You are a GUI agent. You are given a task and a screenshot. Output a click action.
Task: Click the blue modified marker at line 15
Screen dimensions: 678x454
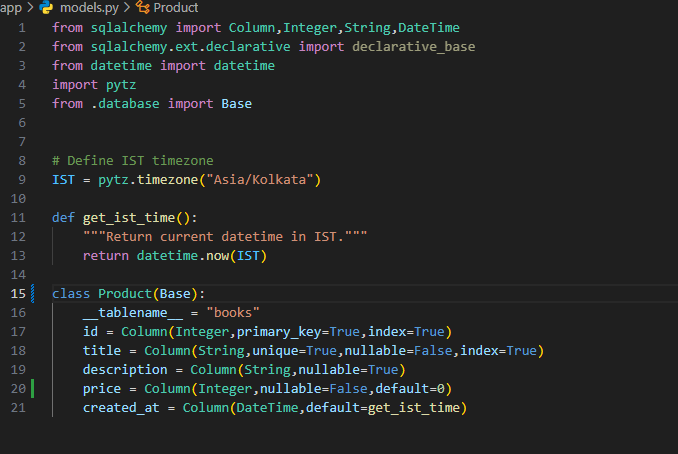click(35, 294)
